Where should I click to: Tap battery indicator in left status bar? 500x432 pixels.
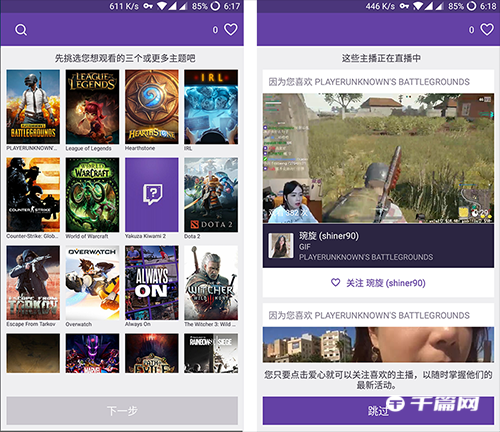click(216, 6)
